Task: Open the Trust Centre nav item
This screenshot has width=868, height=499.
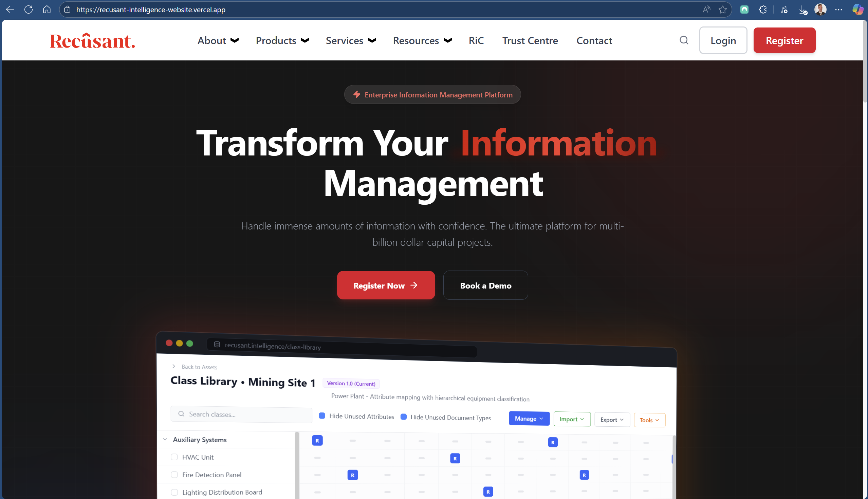Action: coord(530,40)
